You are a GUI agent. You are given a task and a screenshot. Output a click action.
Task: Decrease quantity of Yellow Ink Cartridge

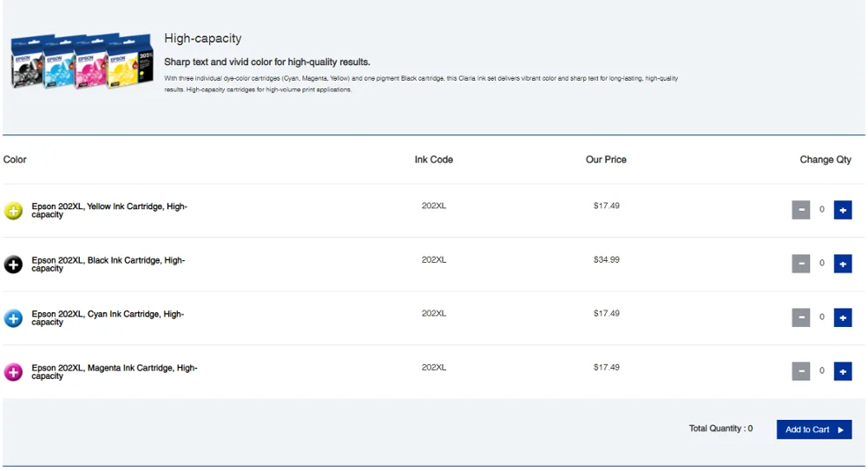[x=801, y=210]
